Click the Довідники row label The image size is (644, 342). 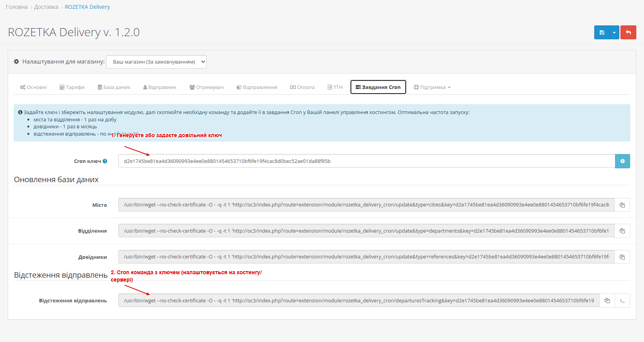[x=93, y=257]
